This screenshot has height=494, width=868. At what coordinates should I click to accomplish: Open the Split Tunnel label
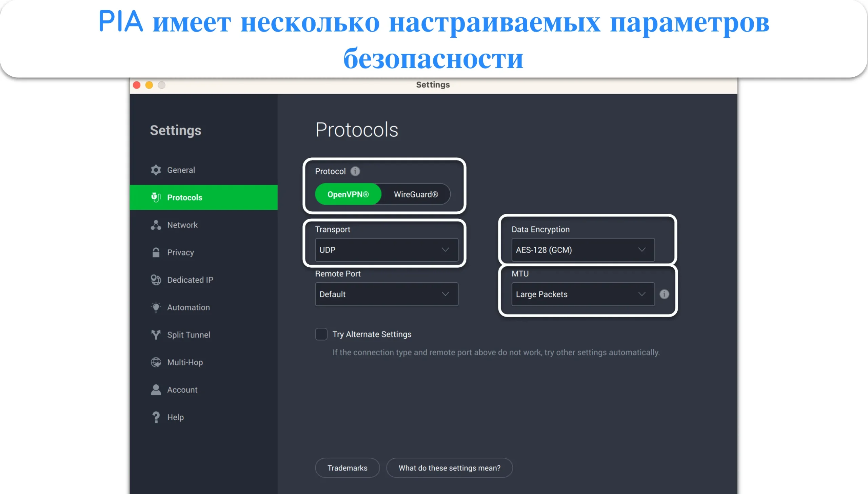point(189,335)
